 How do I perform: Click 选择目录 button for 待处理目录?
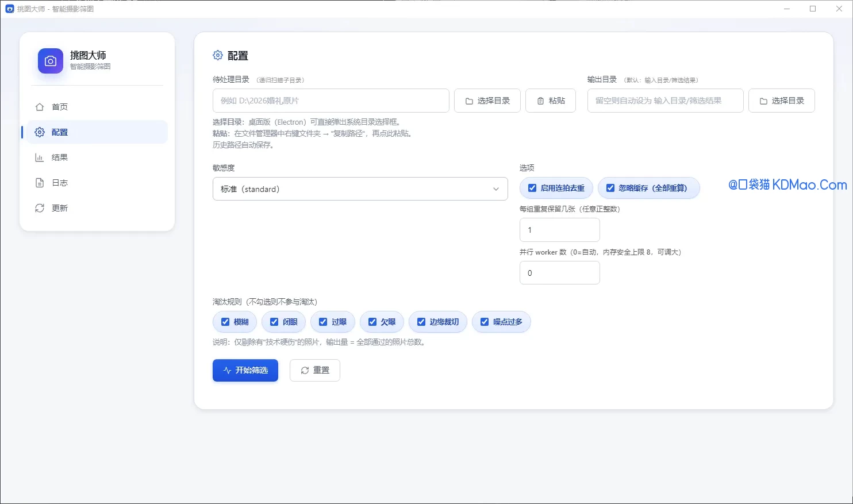[487, 101]
